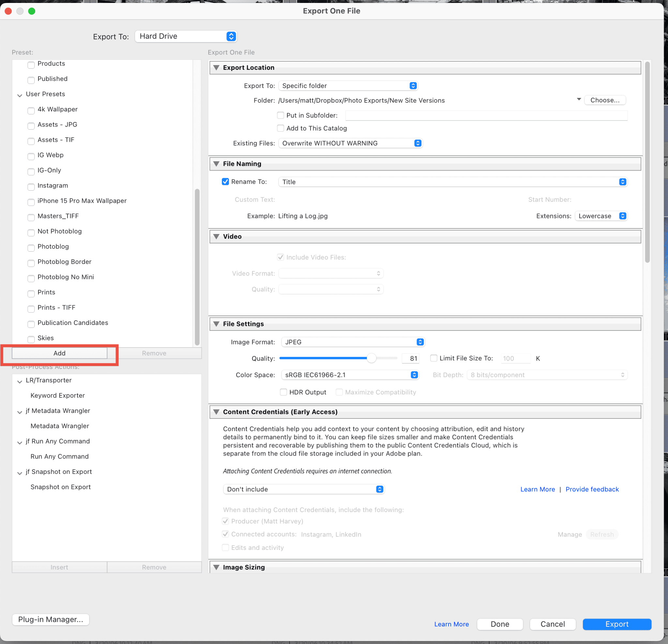Open the Color Space dropdown

pyautogui.click(x=350, y=374)
